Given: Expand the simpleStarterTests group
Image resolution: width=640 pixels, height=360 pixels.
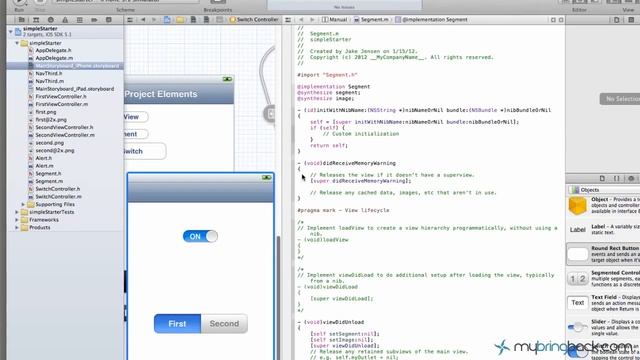Looking at the screenshot, I should coord(17,212).
